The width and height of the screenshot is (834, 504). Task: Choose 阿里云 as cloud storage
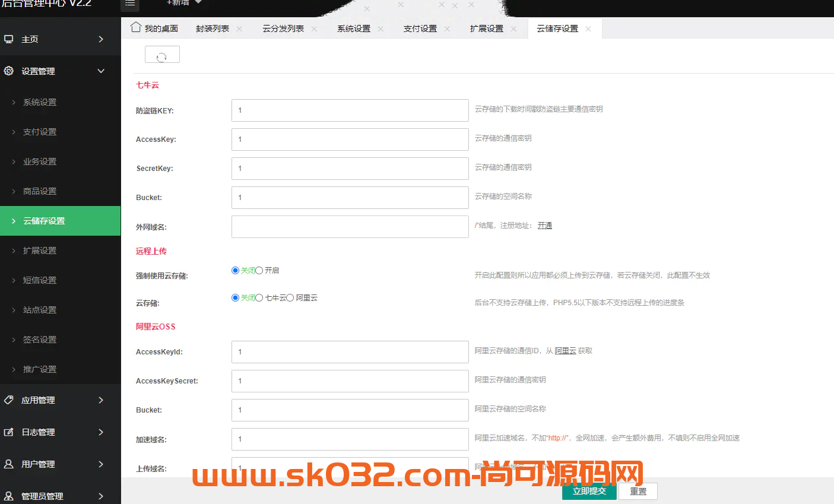click(290, 297)
